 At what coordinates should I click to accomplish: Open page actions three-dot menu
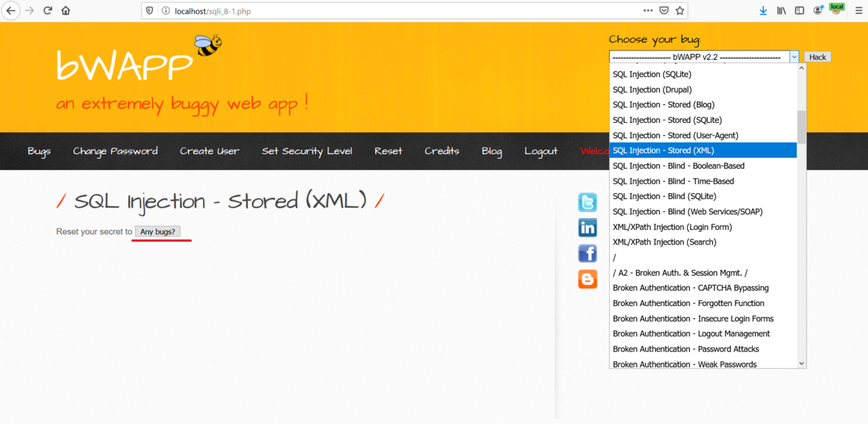tap(647, 11)
